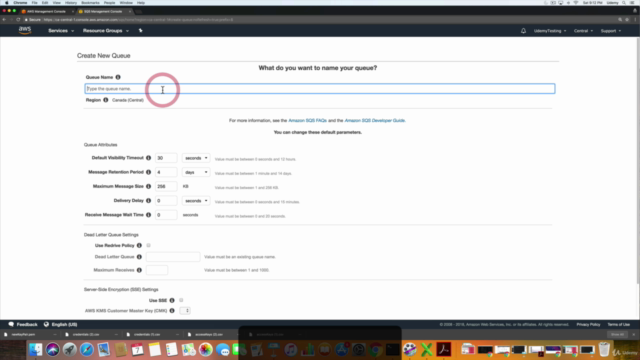Click info icon for Receive Message Wait Time

click(149, 215)
